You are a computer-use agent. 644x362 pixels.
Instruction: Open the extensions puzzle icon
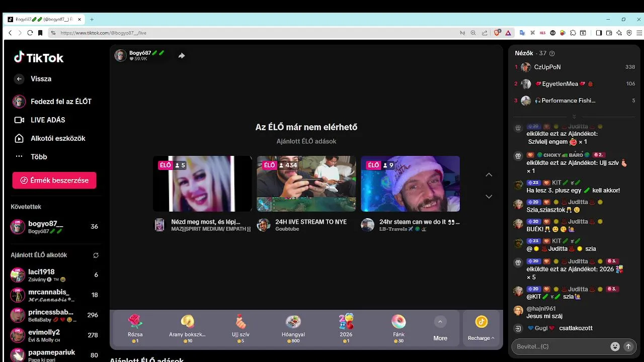tap(573, 33)
